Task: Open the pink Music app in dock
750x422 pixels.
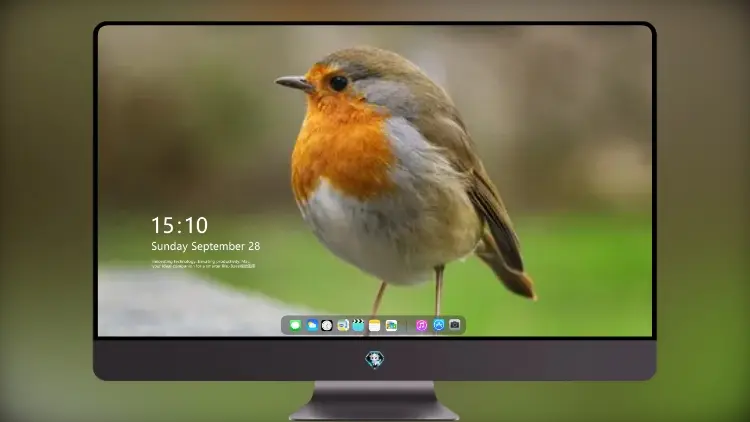Action: click(421, 325)
